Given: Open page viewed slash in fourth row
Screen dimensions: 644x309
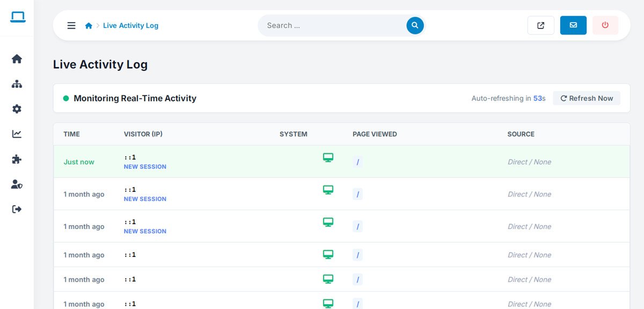Looking at the screenshot, I should coord(357,255).
